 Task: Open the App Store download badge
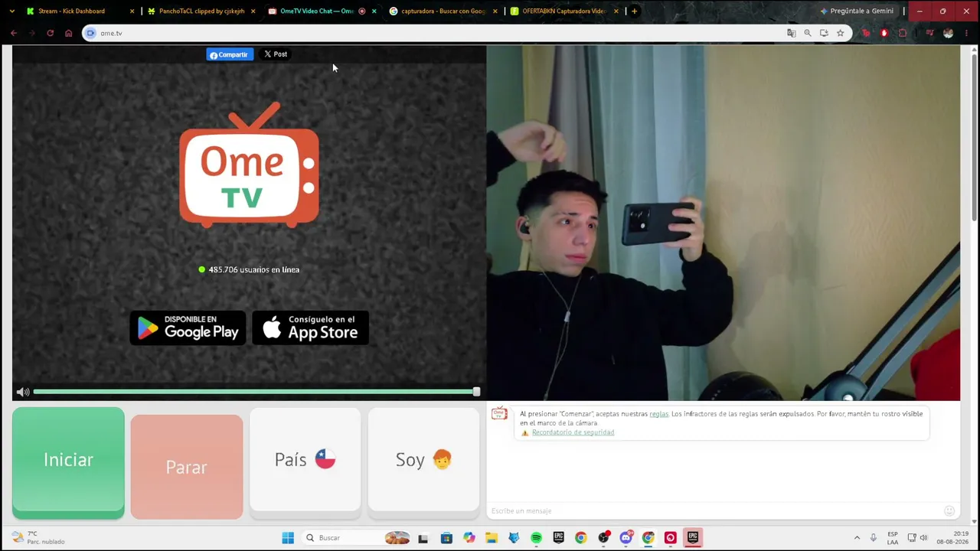click(x=310, y=328)
